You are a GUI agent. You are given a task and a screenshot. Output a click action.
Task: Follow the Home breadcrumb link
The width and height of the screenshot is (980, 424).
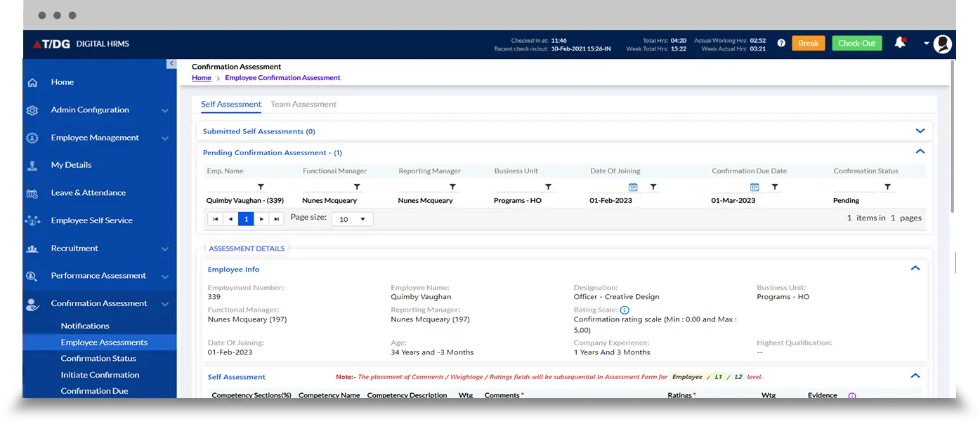(x=202, y=78)
